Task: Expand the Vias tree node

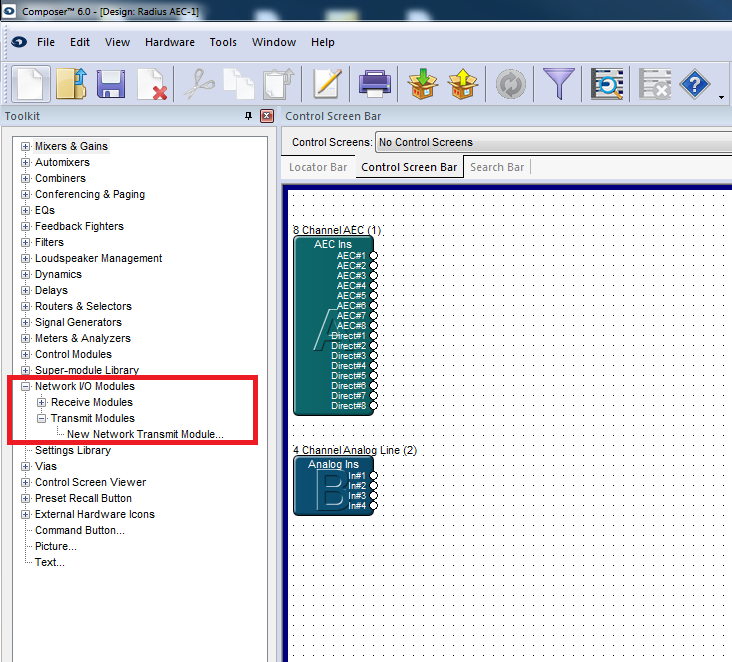Action: tap(26, 466)
